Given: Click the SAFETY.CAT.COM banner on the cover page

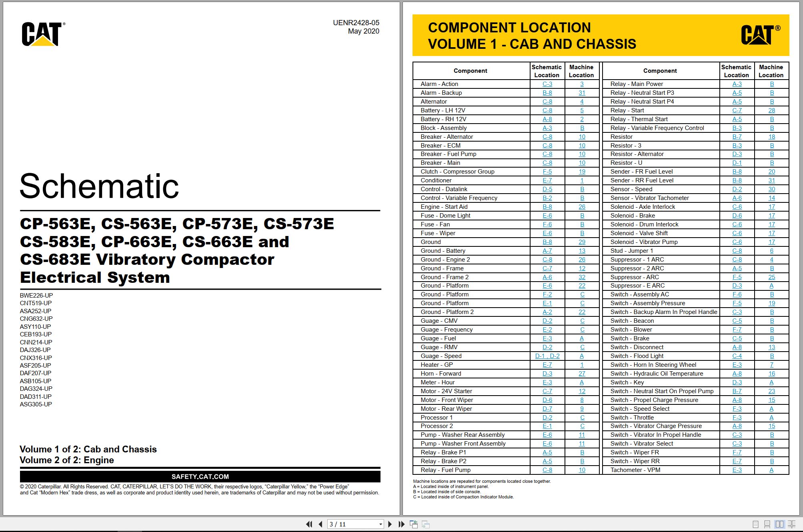Looking at the screenshot, I should coord(200,476).
